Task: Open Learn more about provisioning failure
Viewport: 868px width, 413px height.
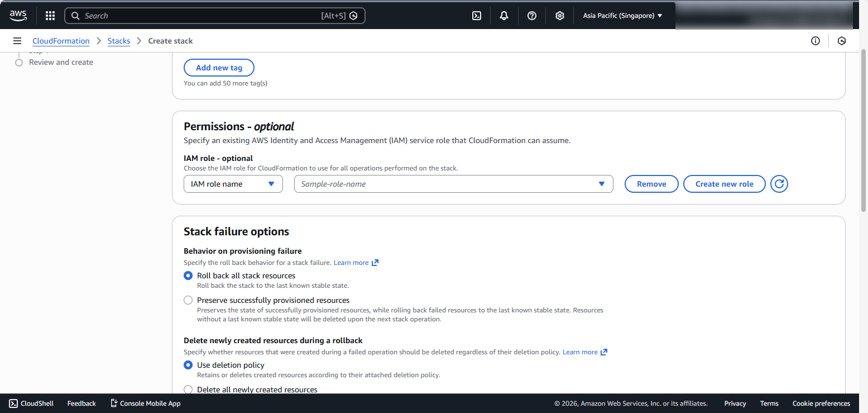Action: click(352, 262)
